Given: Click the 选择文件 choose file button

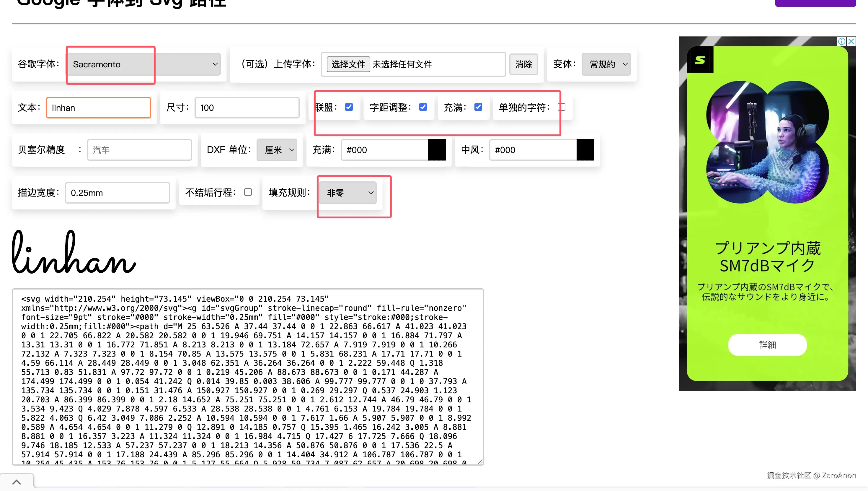Looking at the screenshot, I should 348,64.
